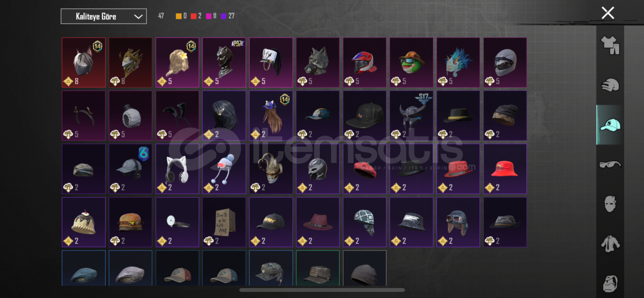
Task: Open the glasses category icon
Action: point(610,164)
